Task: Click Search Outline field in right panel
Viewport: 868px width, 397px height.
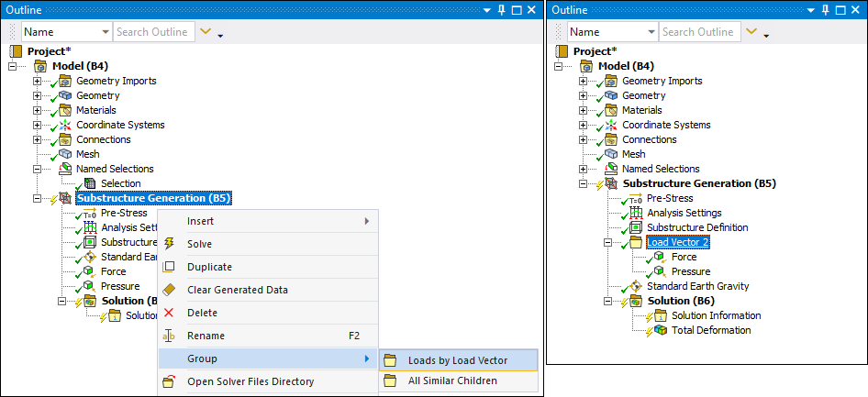Action: pyautogui.click(x=700, y=32)
